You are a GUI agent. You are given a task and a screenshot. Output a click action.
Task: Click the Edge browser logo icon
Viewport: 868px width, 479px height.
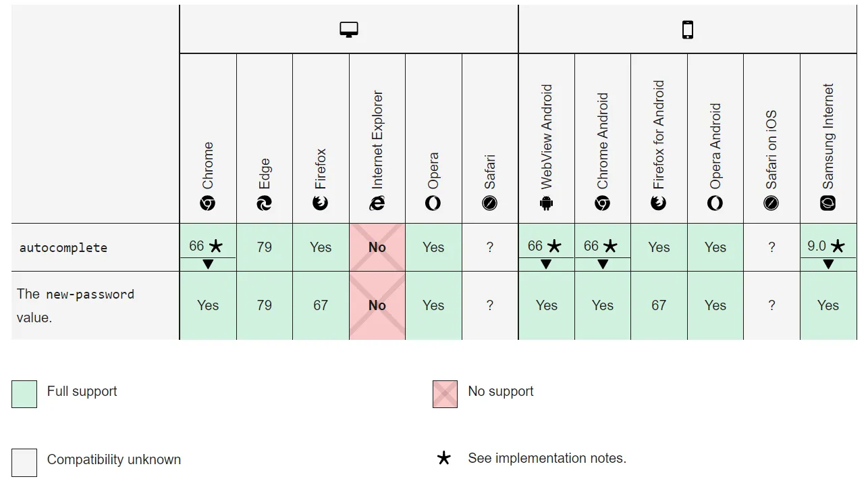coord(264,203)
